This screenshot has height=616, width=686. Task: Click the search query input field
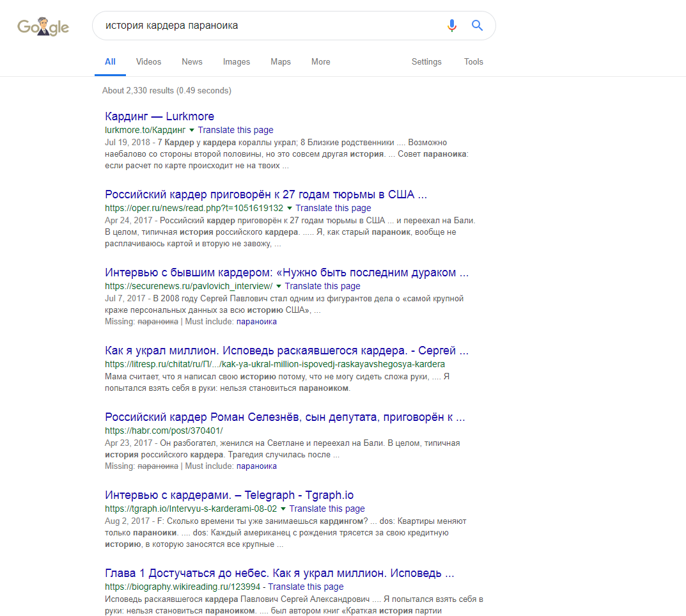pos(269,26)
